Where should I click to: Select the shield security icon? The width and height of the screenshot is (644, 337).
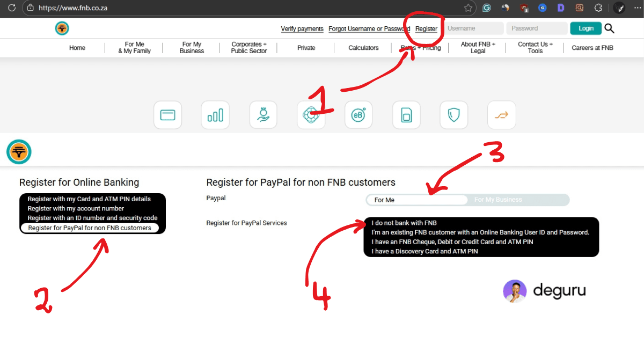click(x=453, y=114)
